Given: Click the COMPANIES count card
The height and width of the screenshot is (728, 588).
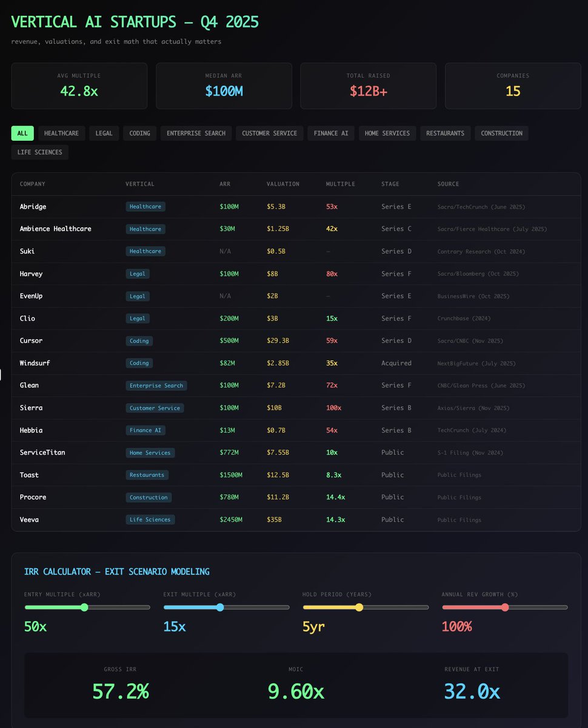Looking at the screenshot, I should click(x=513, y=86).
